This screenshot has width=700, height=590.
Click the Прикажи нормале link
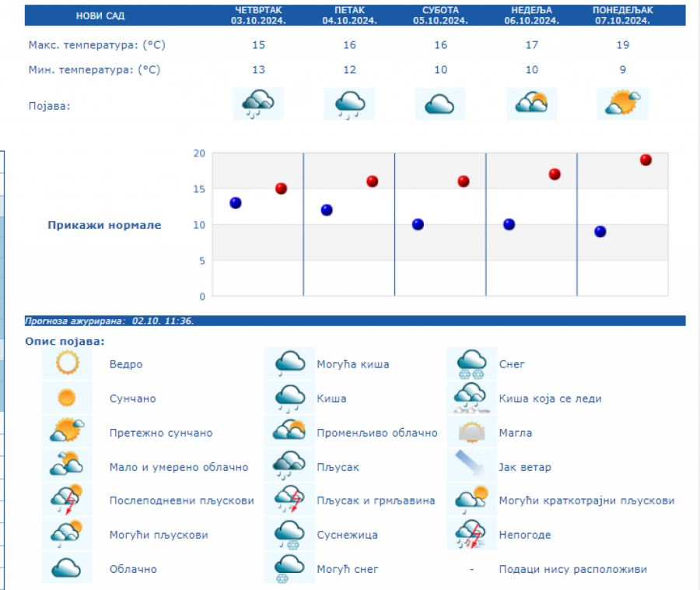[x=104, y=225]
